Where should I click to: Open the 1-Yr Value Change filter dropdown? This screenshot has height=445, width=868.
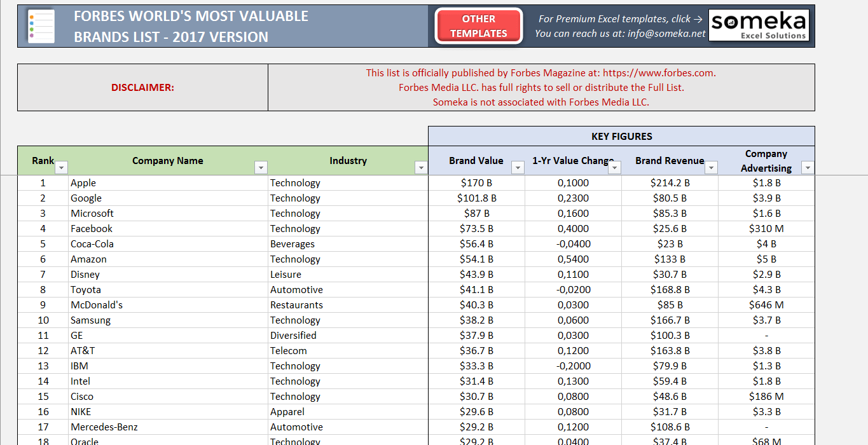[x=614, y=168]
